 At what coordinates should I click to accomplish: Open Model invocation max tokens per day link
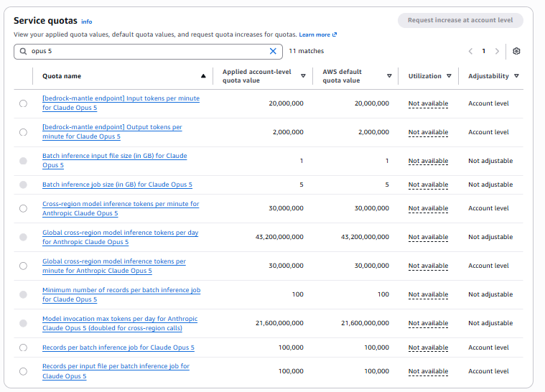pos(120,324)
